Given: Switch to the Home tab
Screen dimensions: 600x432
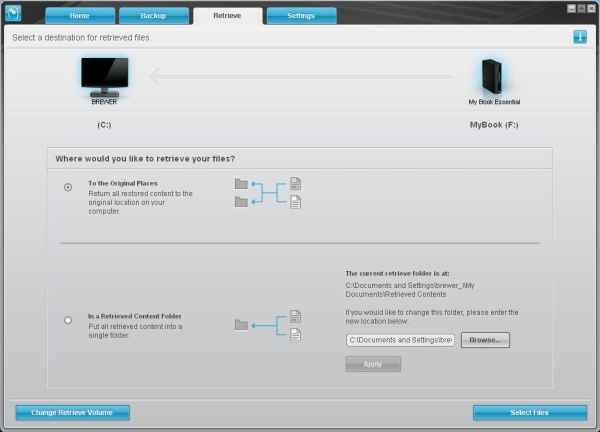Looking at the screenshot, I should (x=80, y=16).
